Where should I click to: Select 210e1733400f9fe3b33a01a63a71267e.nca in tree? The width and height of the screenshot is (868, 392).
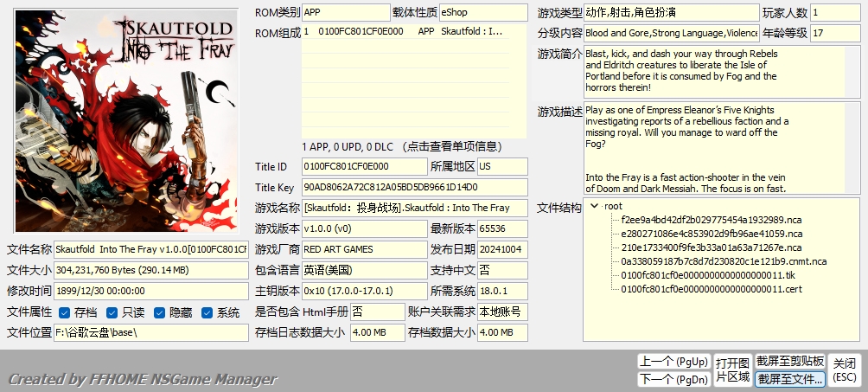coord(711,247)
